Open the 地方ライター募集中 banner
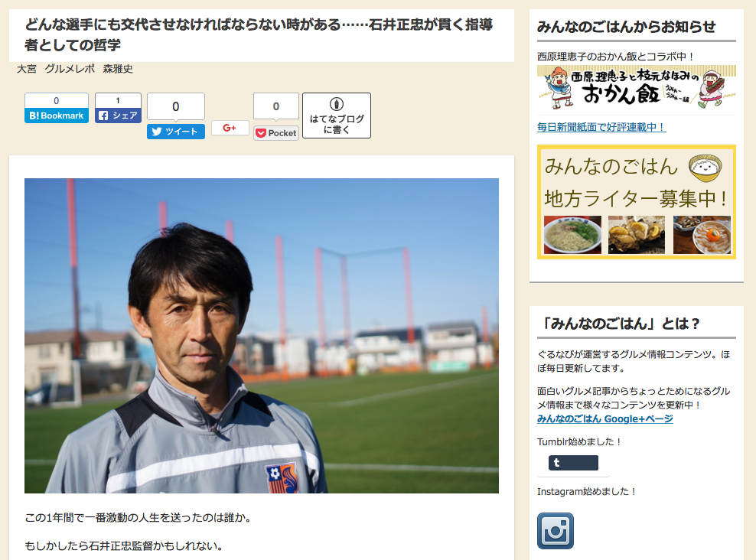Image resolution: width=756 pixels, height=560 pixels. pyautogui.click(x=637, y=202)
